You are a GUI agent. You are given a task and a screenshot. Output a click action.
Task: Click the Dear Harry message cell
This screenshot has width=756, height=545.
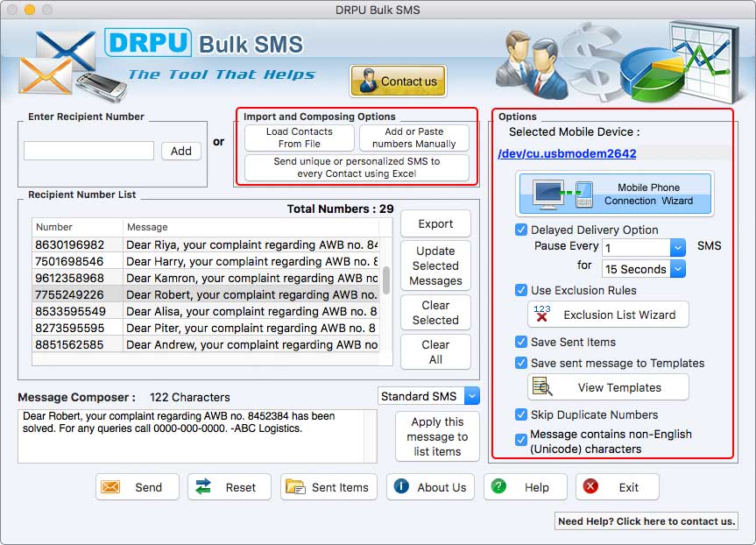tap(251, 261)
